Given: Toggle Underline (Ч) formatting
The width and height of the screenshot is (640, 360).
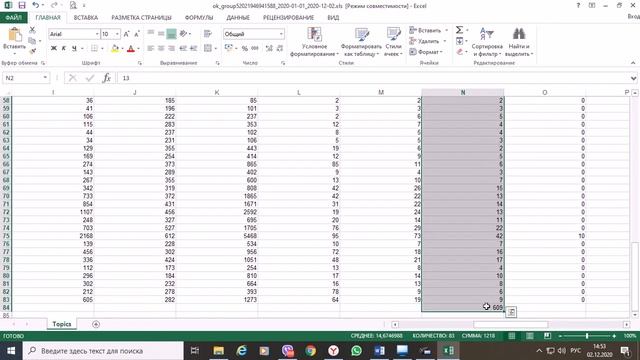Looking at the screenshot, I should click(74, 48).
